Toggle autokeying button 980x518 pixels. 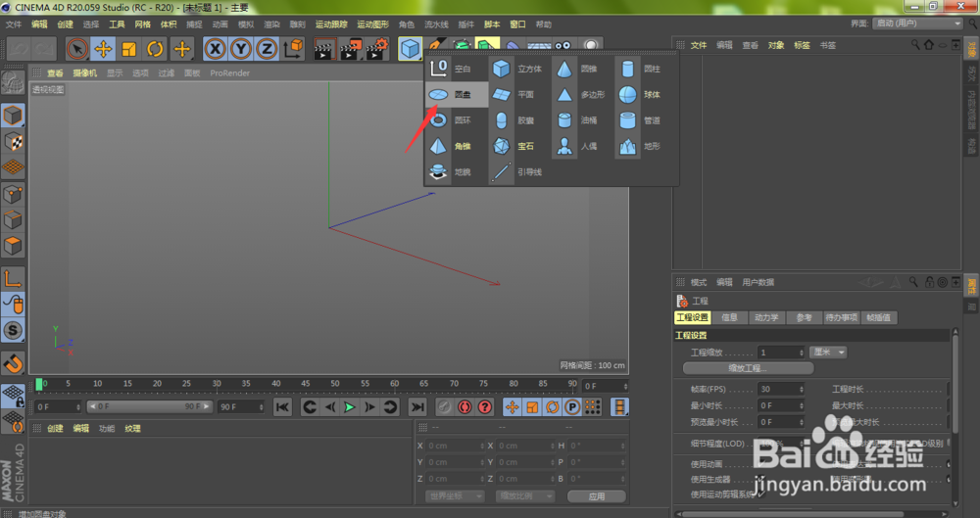[x=465, y=407]
